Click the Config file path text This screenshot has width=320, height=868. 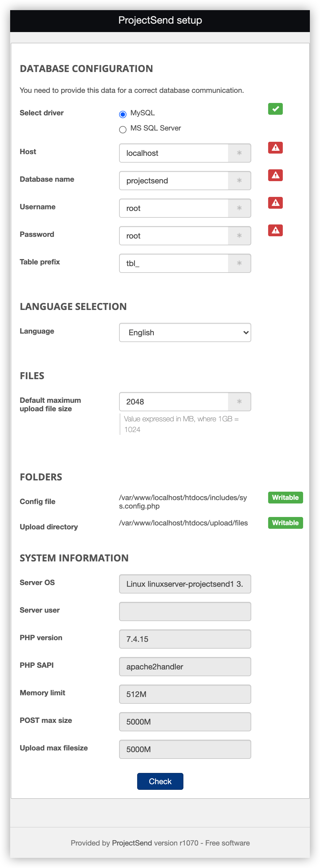coord(183,502)
